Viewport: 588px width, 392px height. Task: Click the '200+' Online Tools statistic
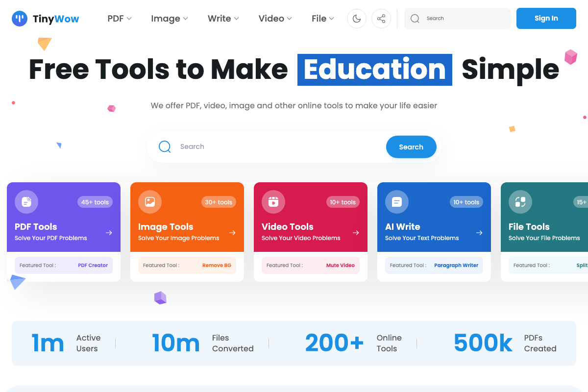pos(334,343)
